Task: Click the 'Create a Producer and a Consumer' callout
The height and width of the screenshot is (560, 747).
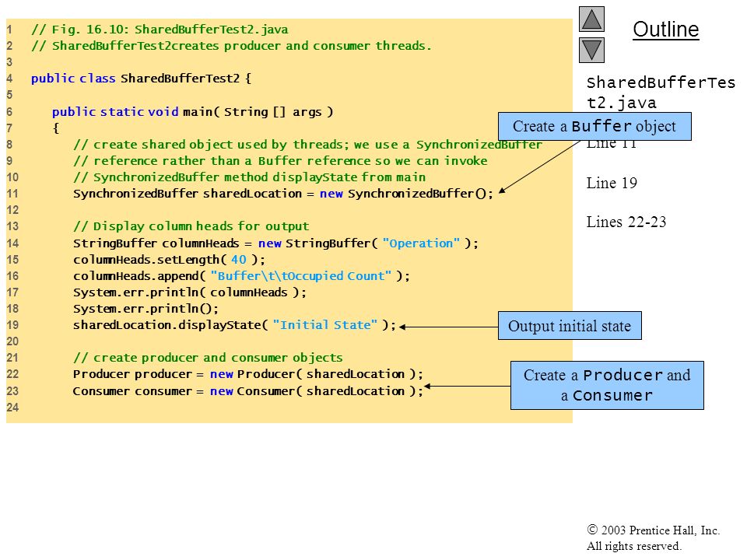Action: click(607, 385)
